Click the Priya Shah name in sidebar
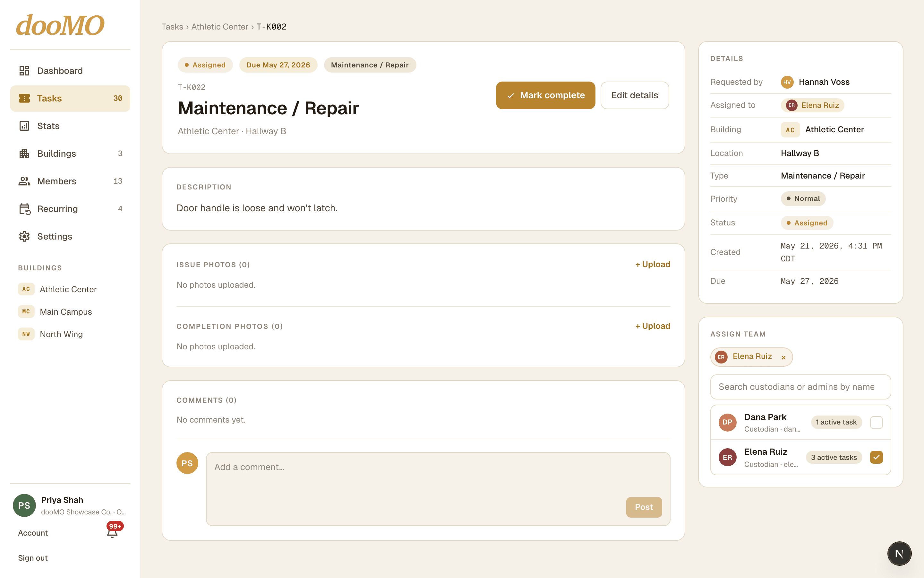924x578 pixels. [x=62, y=500]
